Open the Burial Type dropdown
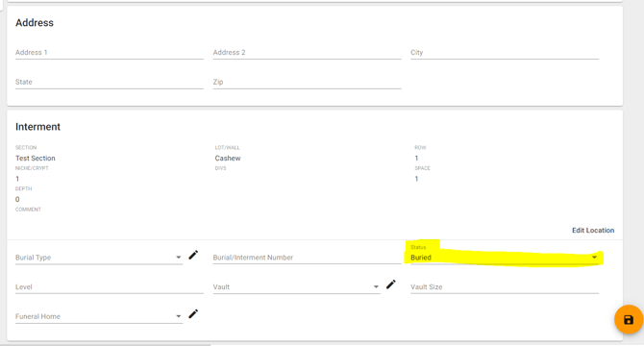Screen dimensions: 644x346 coord(178,258)
